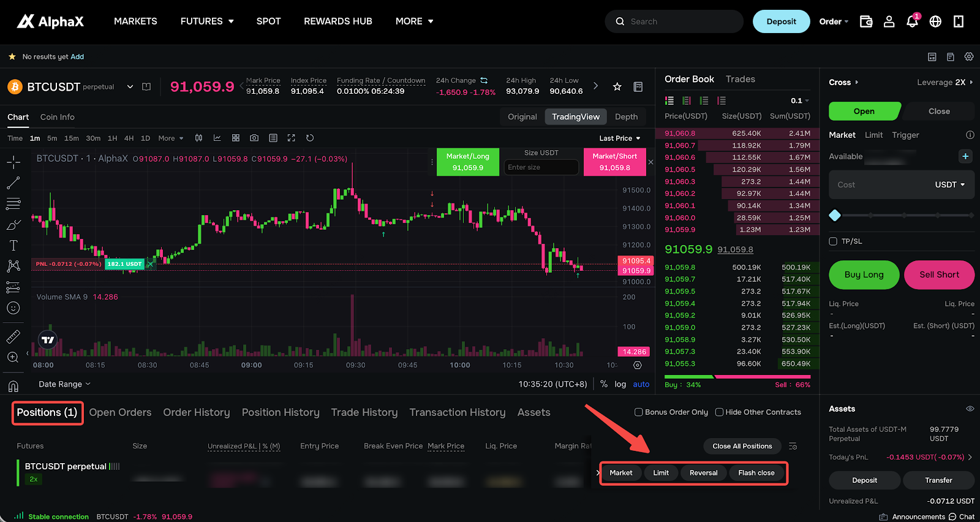The image size is (980, 522).
Task: Reset the chart with refresh icon
Action: point(310,138)
